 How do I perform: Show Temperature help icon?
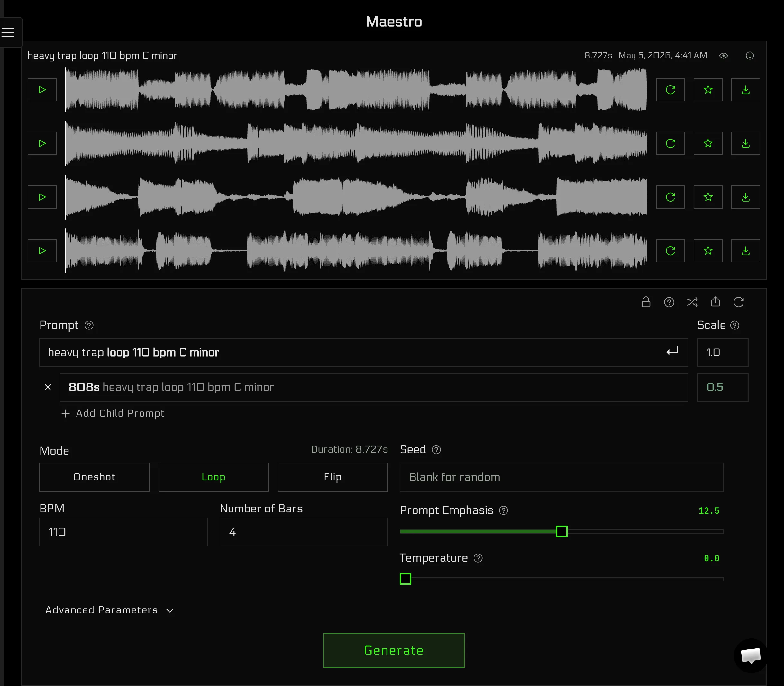click(478, 558)
